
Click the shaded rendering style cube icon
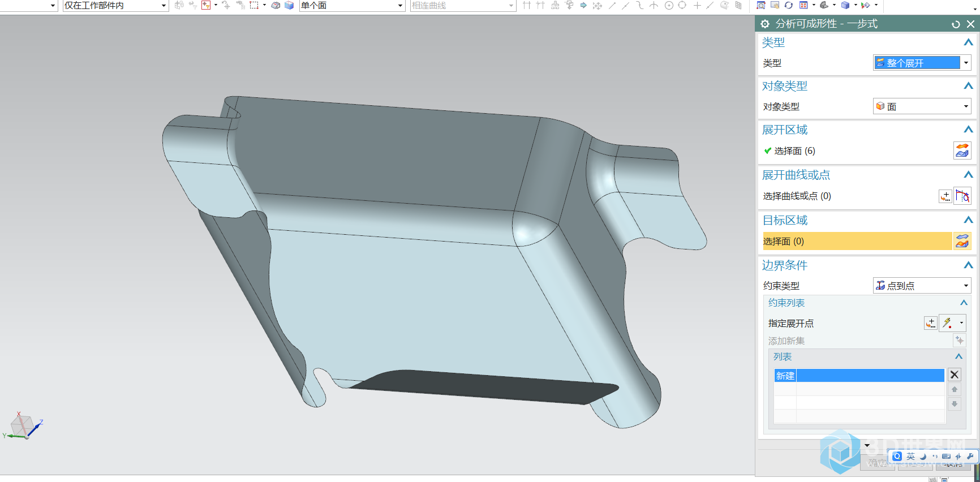point(845,5)
